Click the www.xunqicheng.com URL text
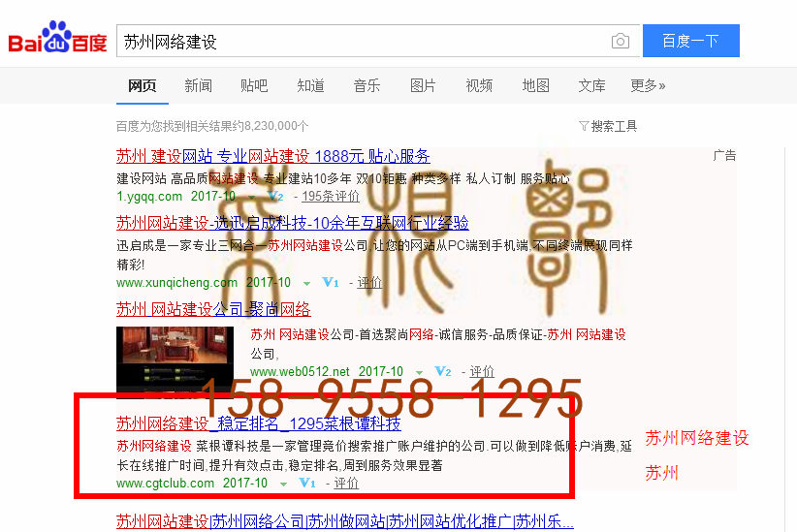The height and width of the screenshot is (532, 797). pyautogui.click(x=176, y=283)
